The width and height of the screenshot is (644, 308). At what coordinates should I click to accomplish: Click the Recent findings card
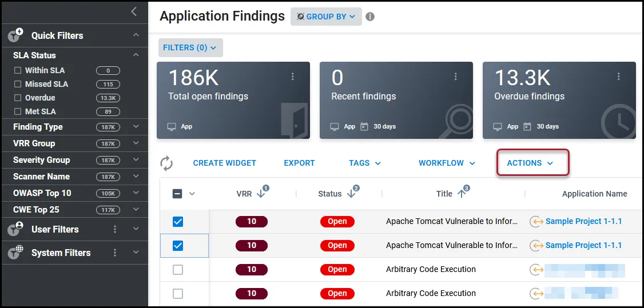(396, 101)
